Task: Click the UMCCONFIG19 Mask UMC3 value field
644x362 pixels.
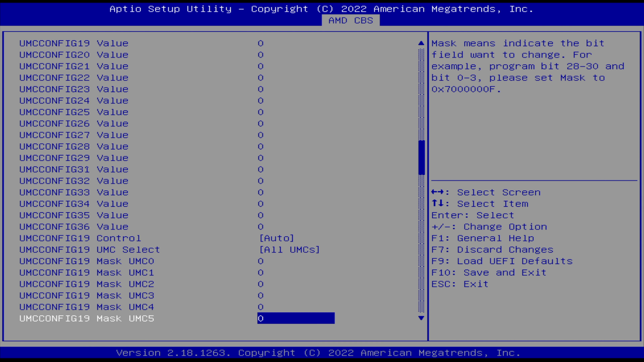Action: coord(260,295)
